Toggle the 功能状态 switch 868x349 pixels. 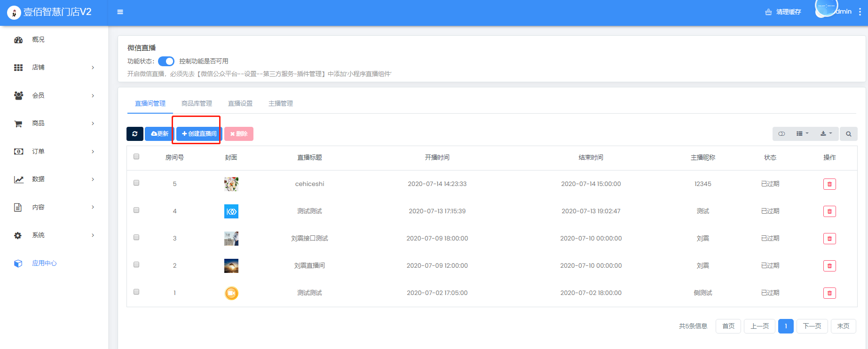pos(166,62)
